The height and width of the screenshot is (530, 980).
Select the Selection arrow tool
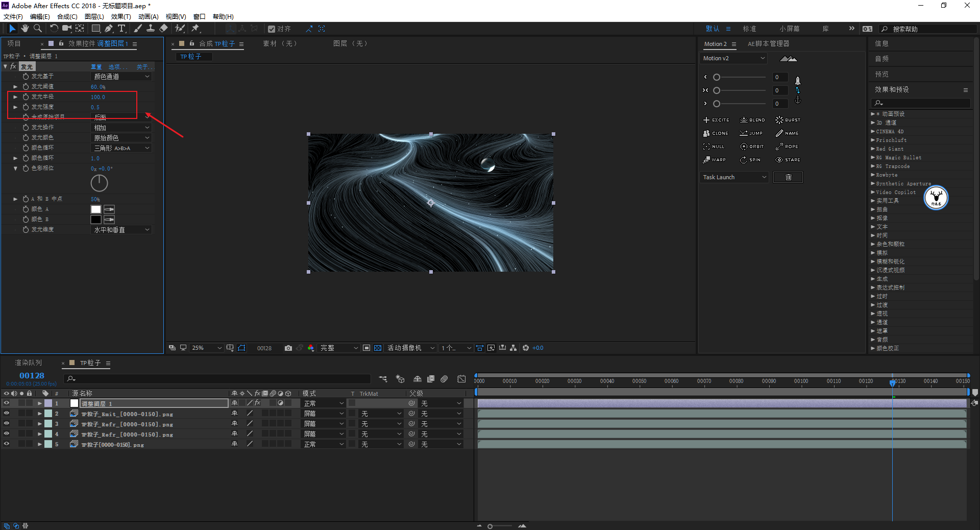12,29
